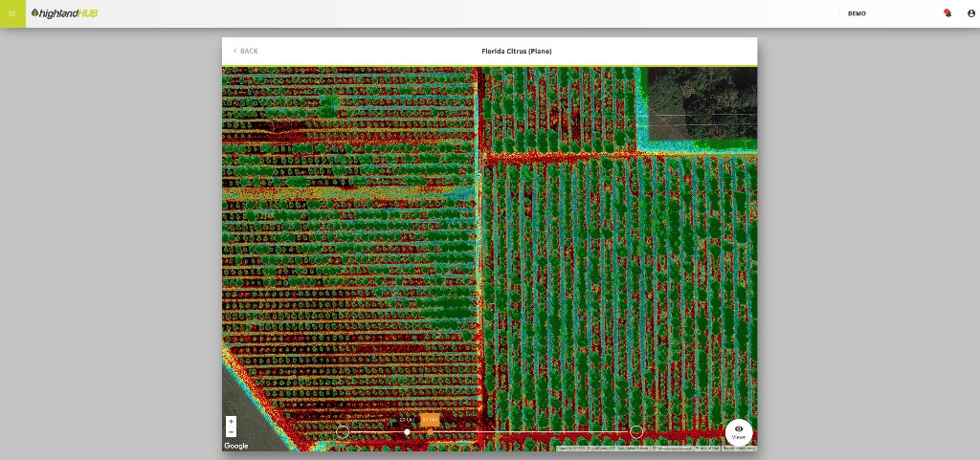Click the Florida Citrus (Plane) title
Viewport: 980px width, 460px height.
pyautogui.click(x=516, y=52)
